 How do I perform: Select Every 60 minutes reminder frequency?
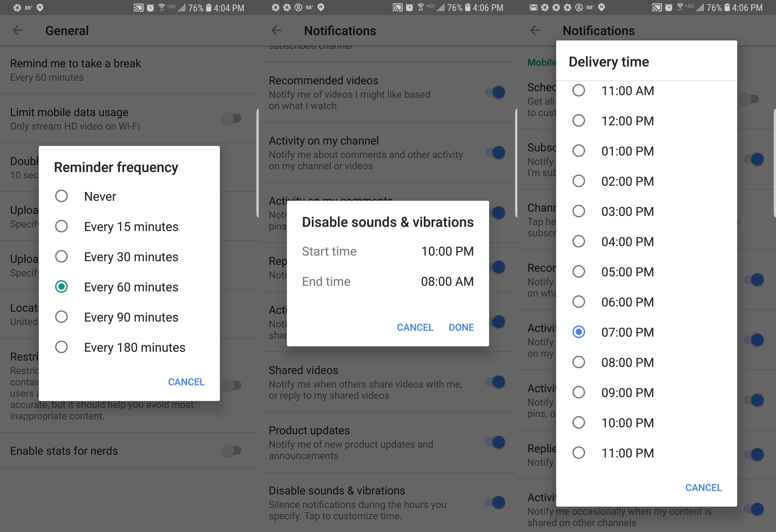tap(61, 287)
